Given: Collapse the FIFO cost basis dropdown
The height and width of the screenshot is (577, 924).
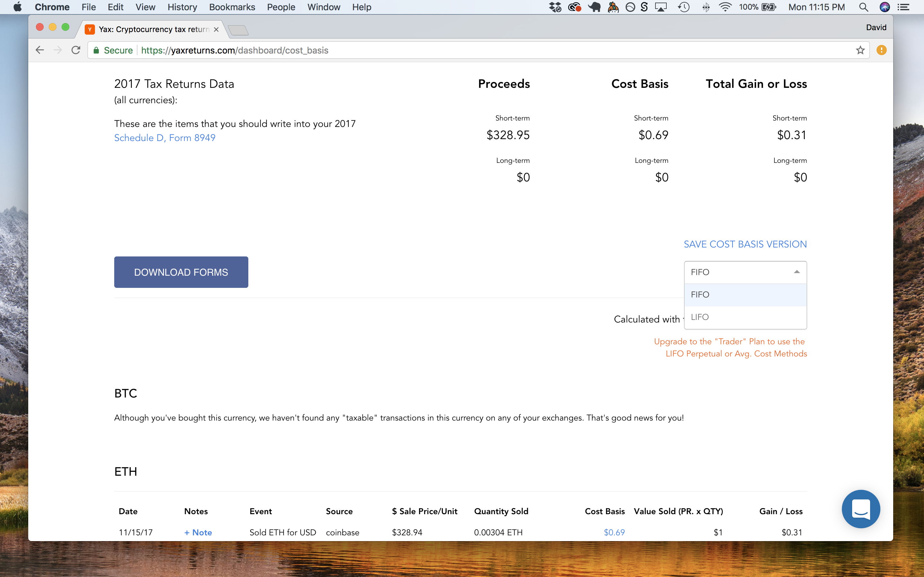Looking at the screenshot, I should coord(797,272).
